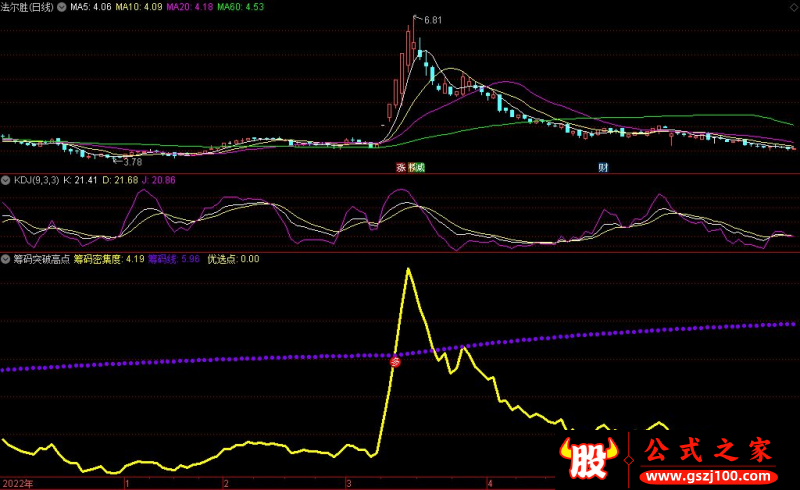This screenshot has height=490, width=800.
Task: Select the MA60: 4.53 label
Action: click(x=241, y=7)
